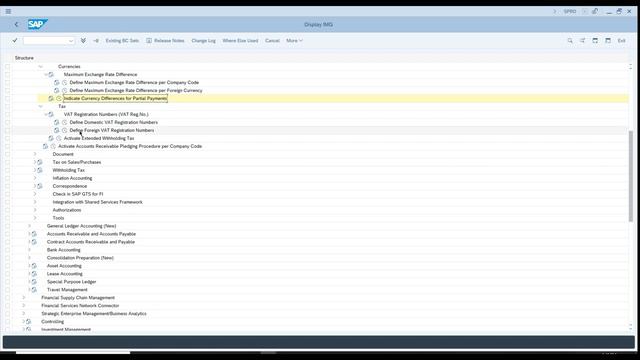Select Integration with Shared Services Framework
This screenshot has width=640, height=360.
point(98,202)
